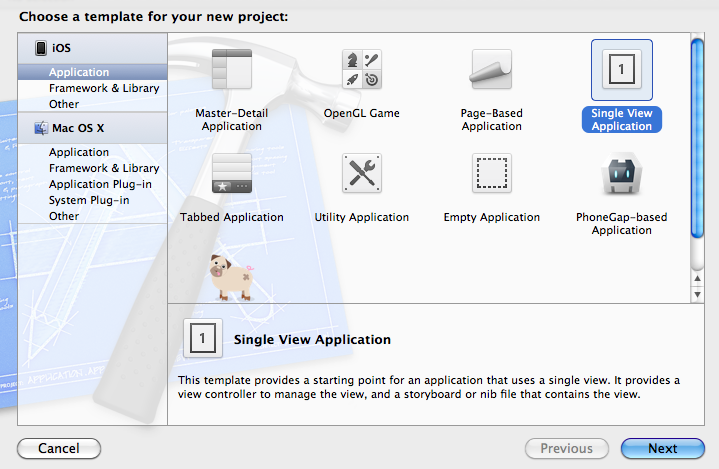Select the Utility Application wrench icon

pos(362,173)
